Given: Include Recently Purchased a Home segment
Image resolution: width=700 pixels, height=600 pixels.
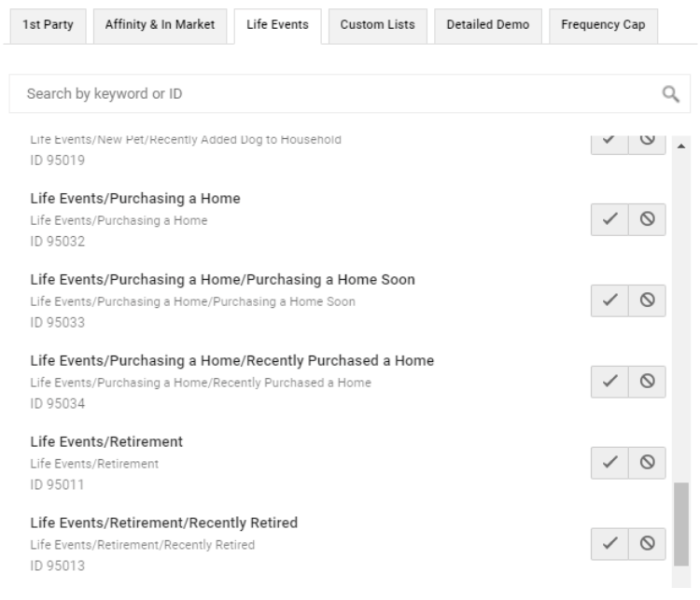Looking at the screenshot, I should click(x=609, y=381).
